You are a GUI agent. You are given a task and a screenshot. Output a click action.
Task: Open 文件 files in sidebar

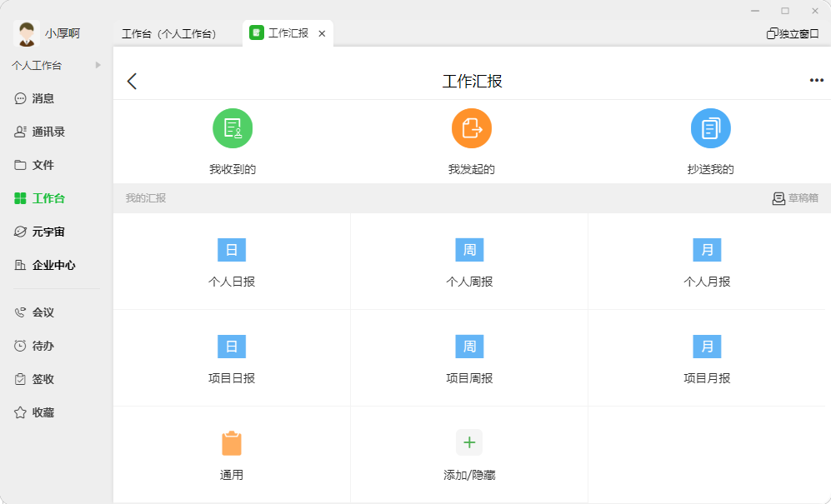(x=34, y=165)
